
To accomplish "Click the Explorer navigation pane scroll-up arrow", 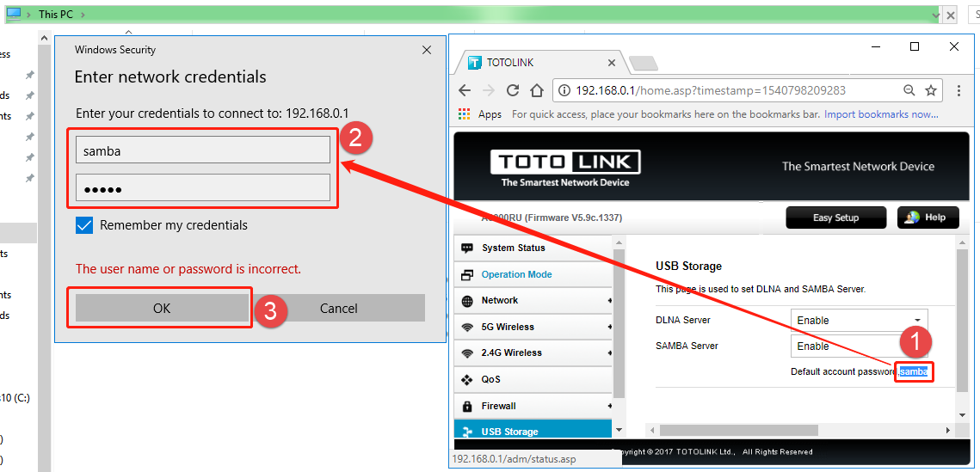I will coord(45,38).
